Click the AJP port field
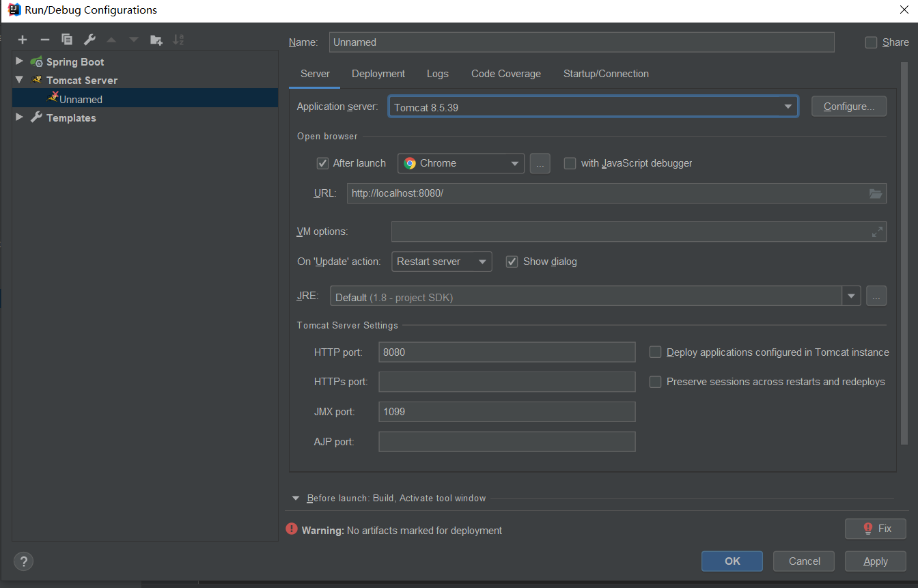This screenshot has width=918, height=588. (507, 442)
